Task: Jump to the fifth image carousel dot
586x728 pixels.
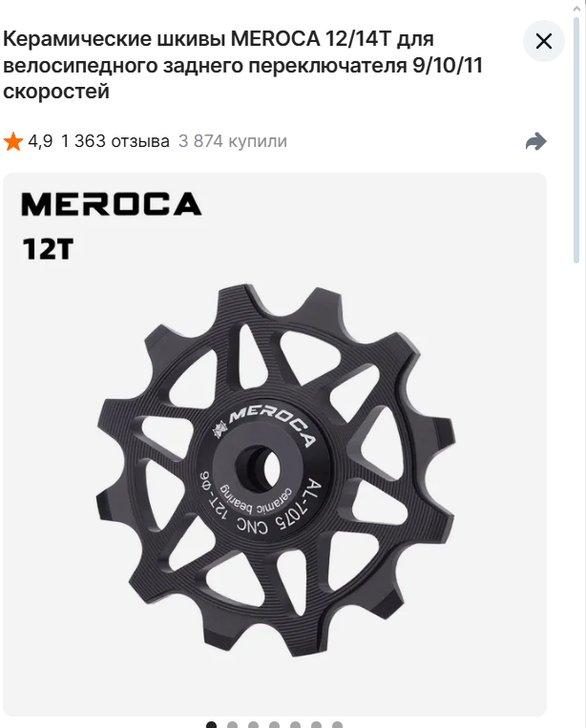Action: pos(295,725)
